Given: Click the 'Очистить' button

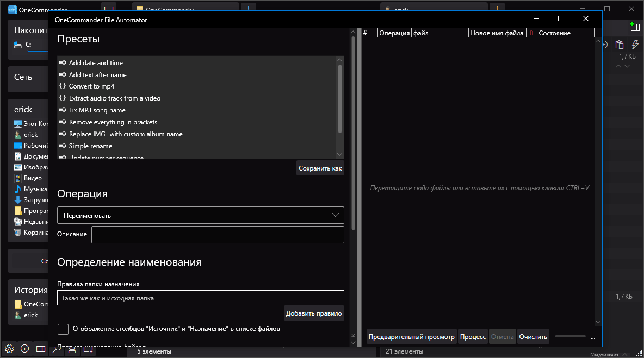Looking at the screenshot, I should tap(533, 337).
